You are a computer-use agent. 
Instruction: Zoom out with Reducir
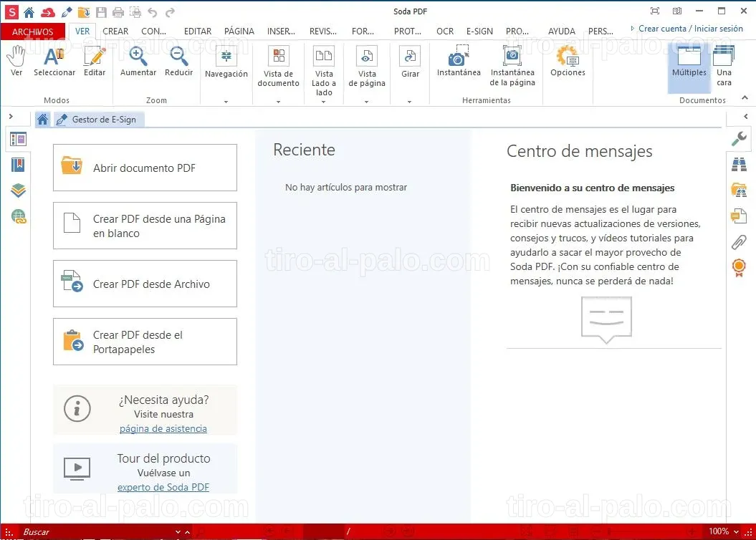(178, 61)
